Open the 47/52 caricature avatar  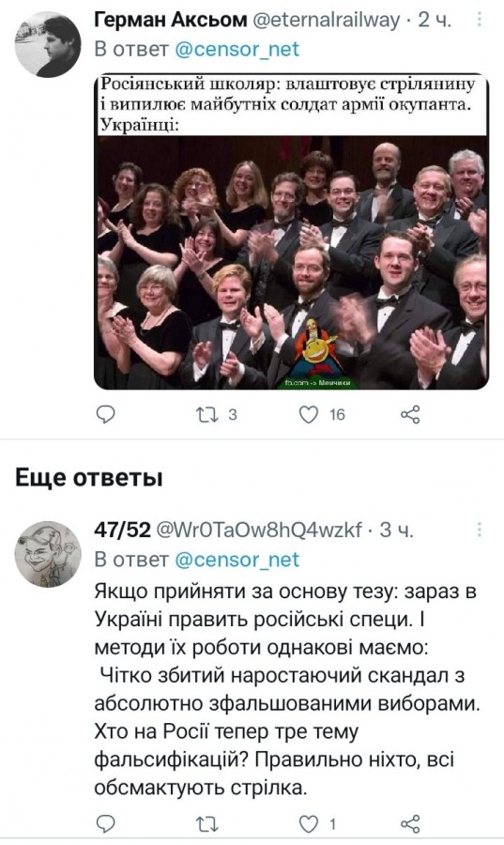point(48,553)
